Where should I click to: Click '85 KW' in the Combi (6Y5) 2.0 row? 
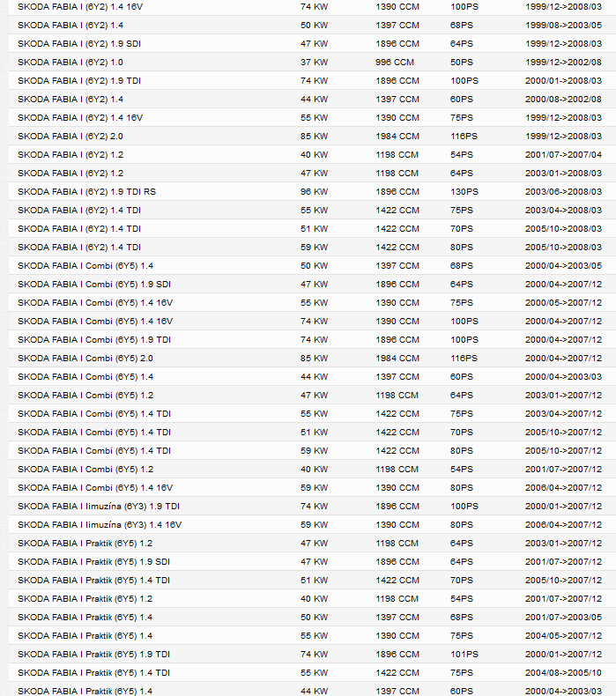pyautogui.click(x=314, y=359)
